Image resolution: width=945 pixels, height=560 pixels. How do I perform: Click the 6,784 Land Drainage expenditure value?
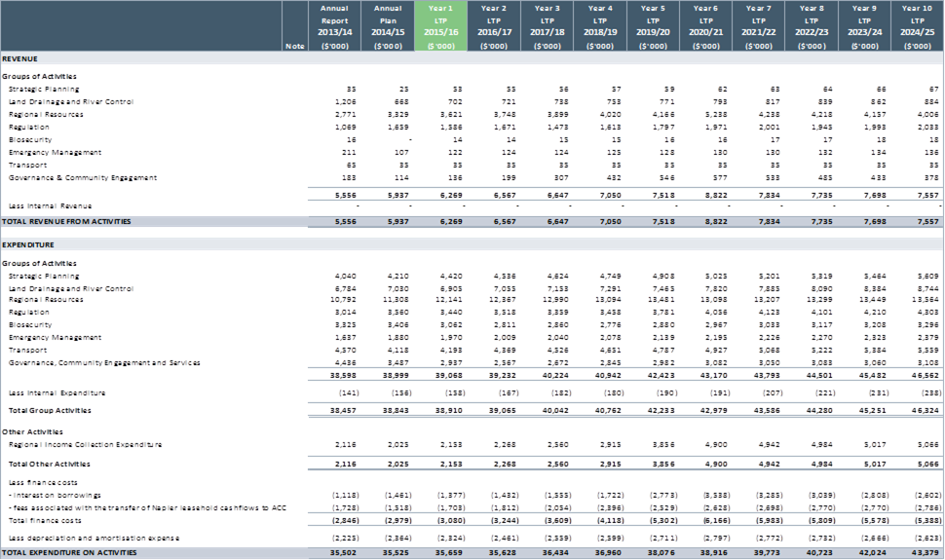click(x=347, y=288)
